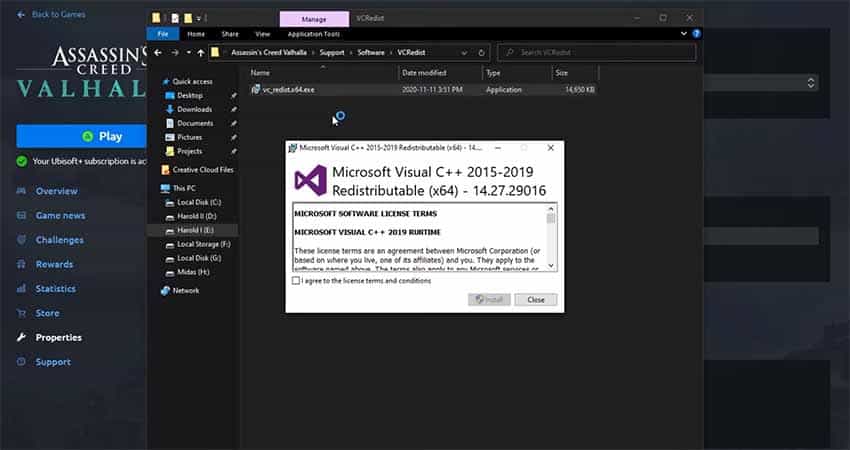Image resolution: width=850 pixels, height=450 pixels.
Task: Switch to View ribbon tab
Action: coord(262,34)
